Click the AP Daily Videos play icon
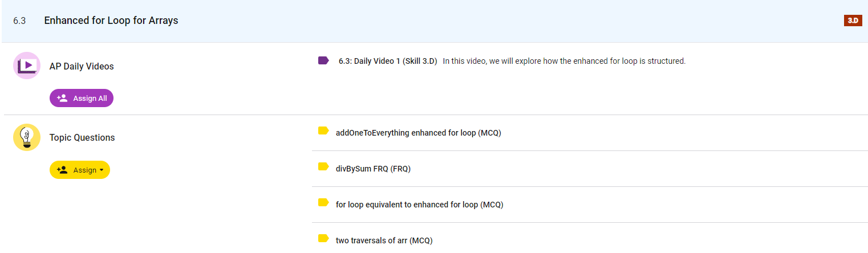The width and height of the screenshot is (868, 253). pos(27,66)
